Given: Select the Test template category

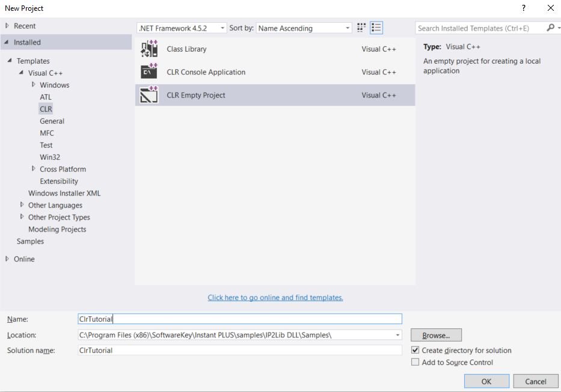Looking at the screenshot, I should (x=46, y=145).
